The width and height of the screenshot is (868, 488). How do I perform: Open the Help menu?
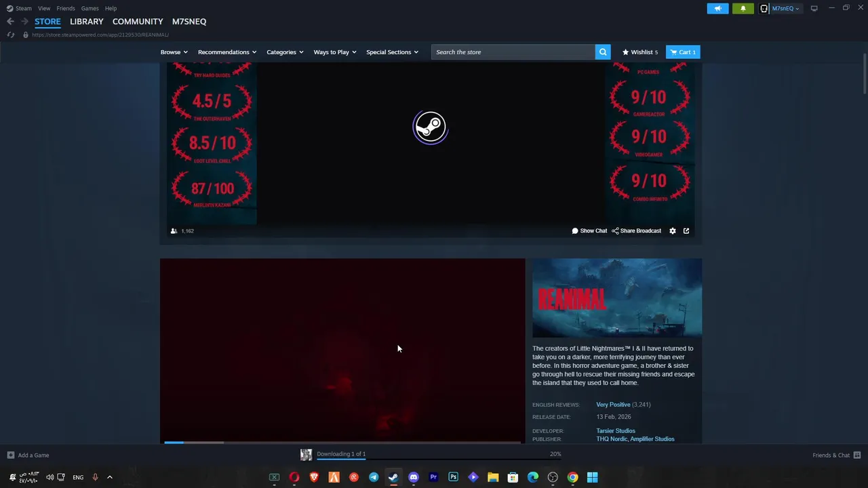111,8
